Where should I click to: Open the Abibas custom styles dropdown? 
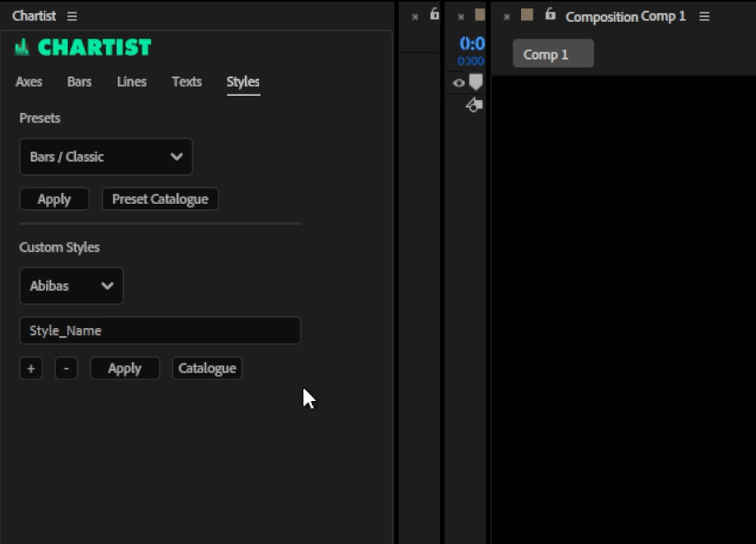click(71, 286)
